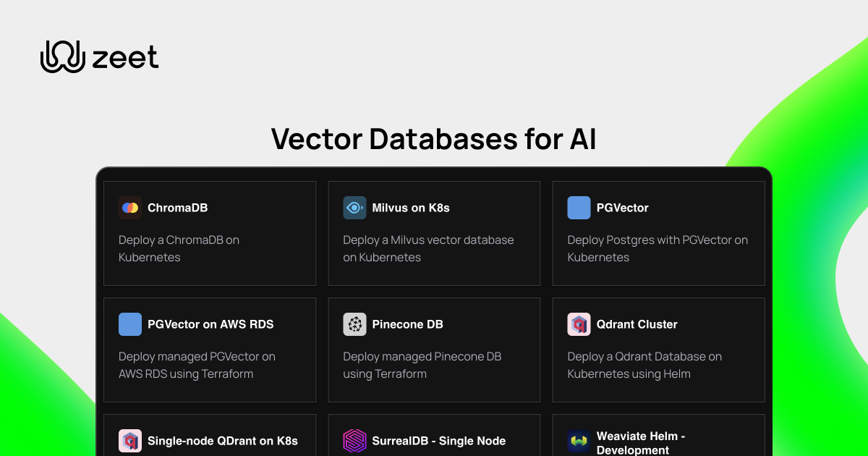The width and height of the screenshot is (868, 456).
Task: Select the Single-node QDrant on K8s icon
Action: click(130, 441)
